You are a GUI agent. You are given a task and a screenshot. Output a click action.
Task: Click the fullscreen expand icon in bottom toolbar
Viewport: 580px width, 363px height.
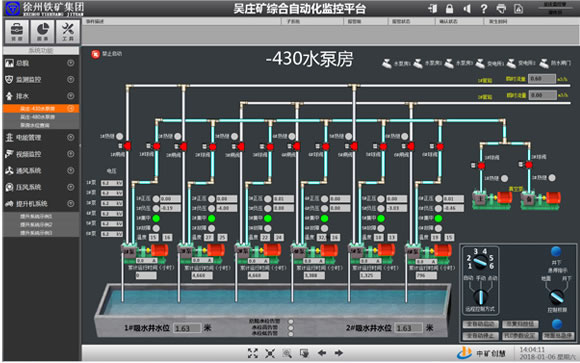coord(253,353)
